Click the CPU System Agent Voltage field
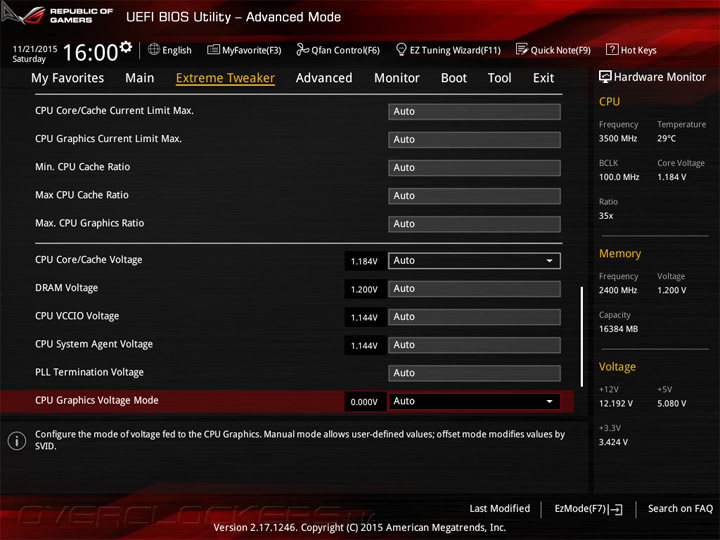 [474, 345]
